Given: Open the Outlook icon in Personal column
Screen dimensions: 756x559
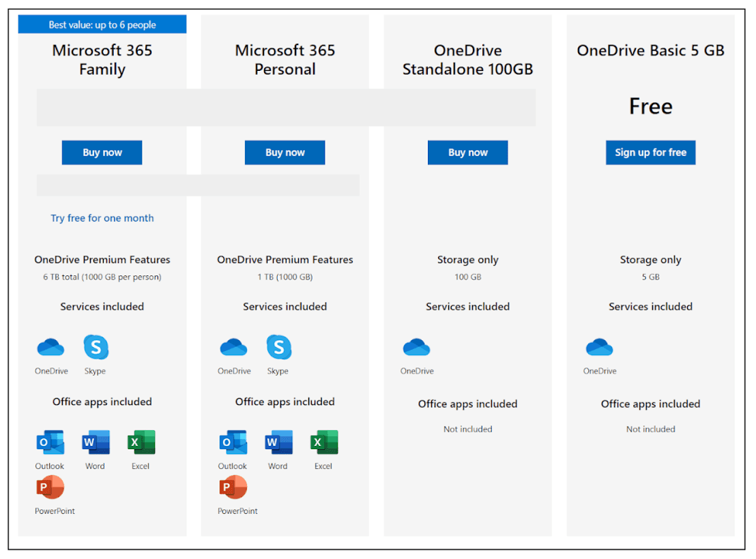Looking at the screenshot, I should pyautogui.click(x=233, y=442).
